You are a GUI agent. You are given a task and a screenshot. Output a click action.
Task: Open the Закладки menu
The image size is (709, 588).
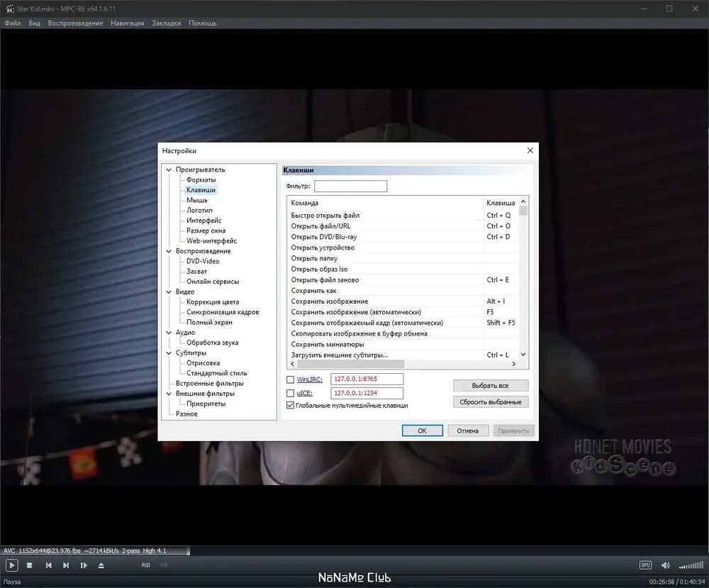coord(167,23)
